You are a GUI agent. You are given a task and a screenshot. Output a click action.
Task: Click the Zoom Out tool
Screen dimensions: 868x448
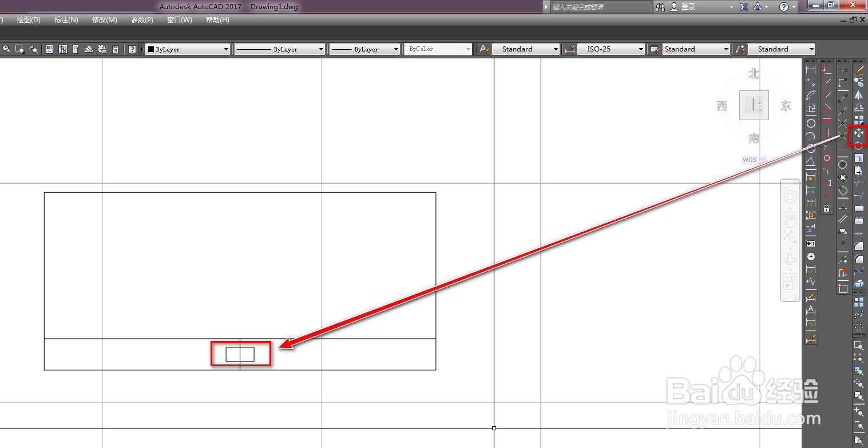tap(859, 425)
